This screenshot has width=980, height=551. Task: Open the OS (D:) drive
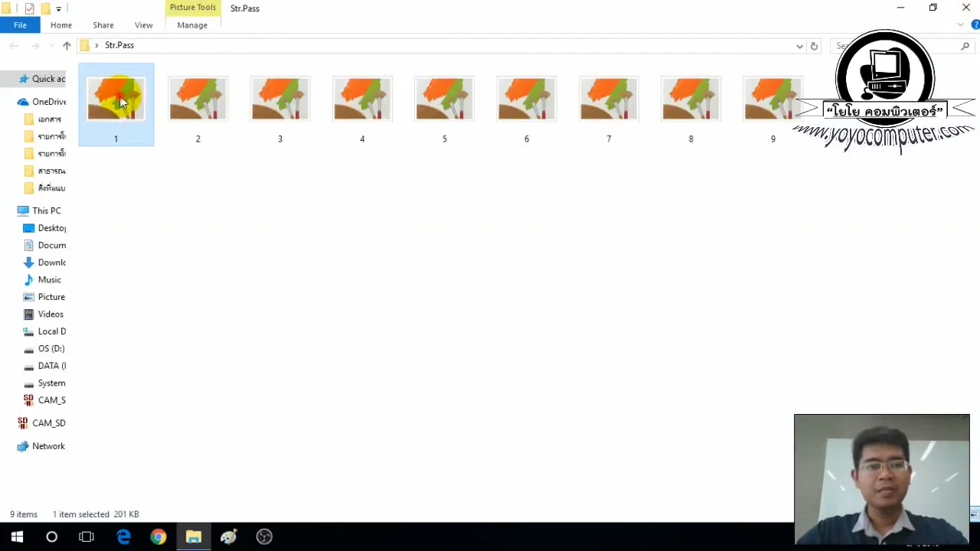coord(51,348)
